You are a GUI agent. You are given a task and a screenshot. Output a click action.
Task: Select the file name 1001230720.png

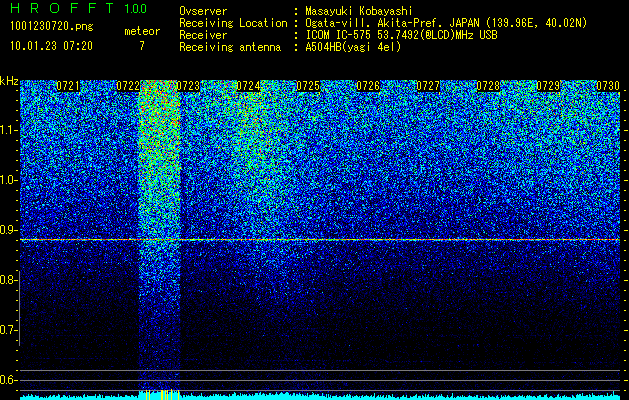[x=52, y=26]
